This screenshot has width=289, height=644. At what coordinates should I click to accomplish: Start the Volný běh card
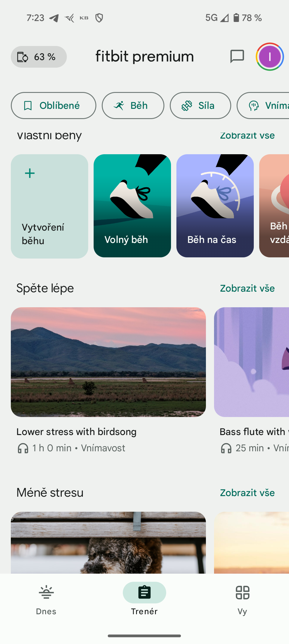[132, 206]
